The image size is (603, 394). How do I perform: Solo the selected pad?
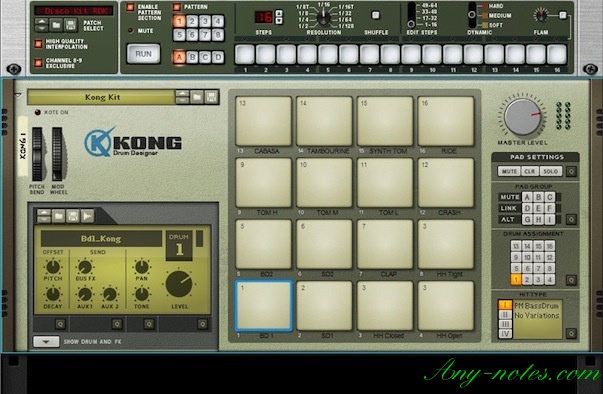pos(551,171)
